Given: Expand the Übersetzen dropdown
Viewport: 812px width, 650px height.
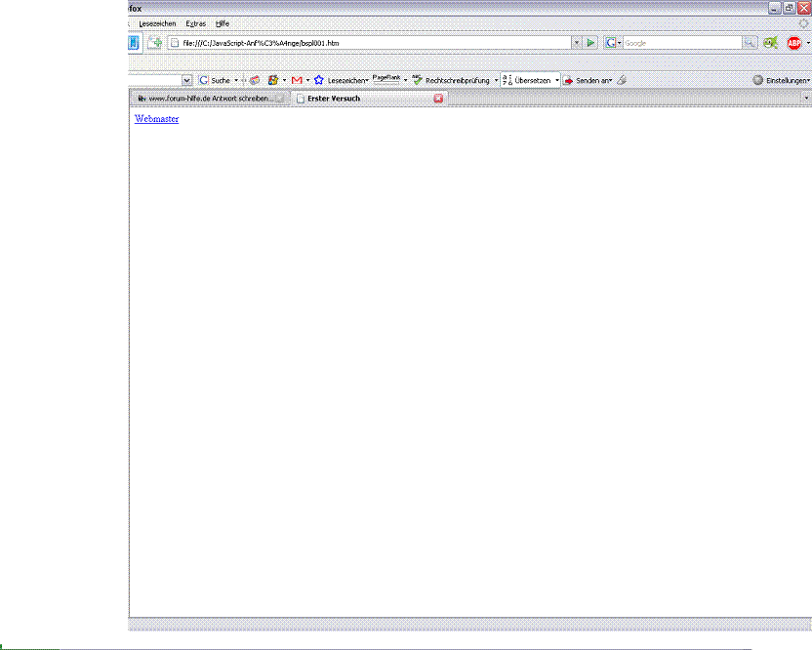Looking at the screenshot, I should coord(557,80).
